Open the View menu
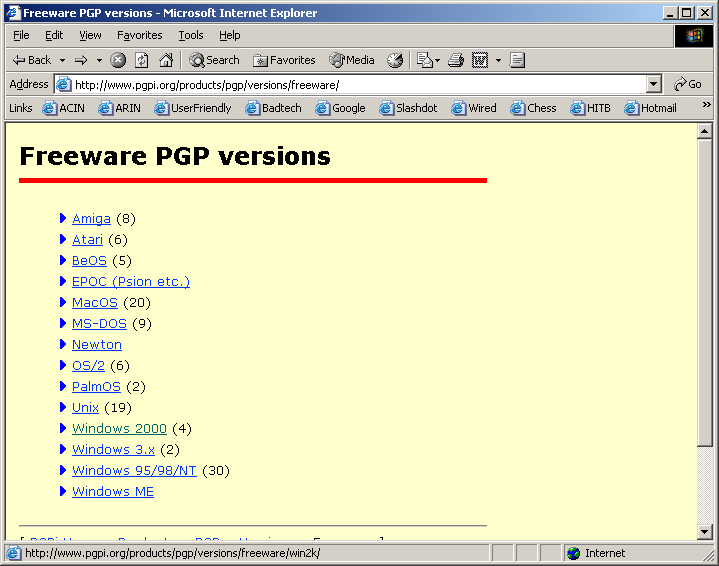Screen dimensions: 719x566 (90, 35)
